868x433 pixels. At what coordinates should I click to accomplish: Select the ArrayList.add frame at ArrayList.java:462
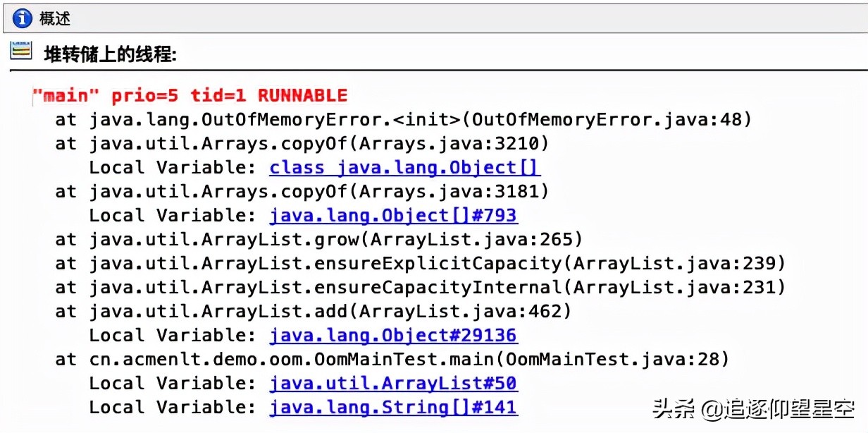[x=313, y=311]
